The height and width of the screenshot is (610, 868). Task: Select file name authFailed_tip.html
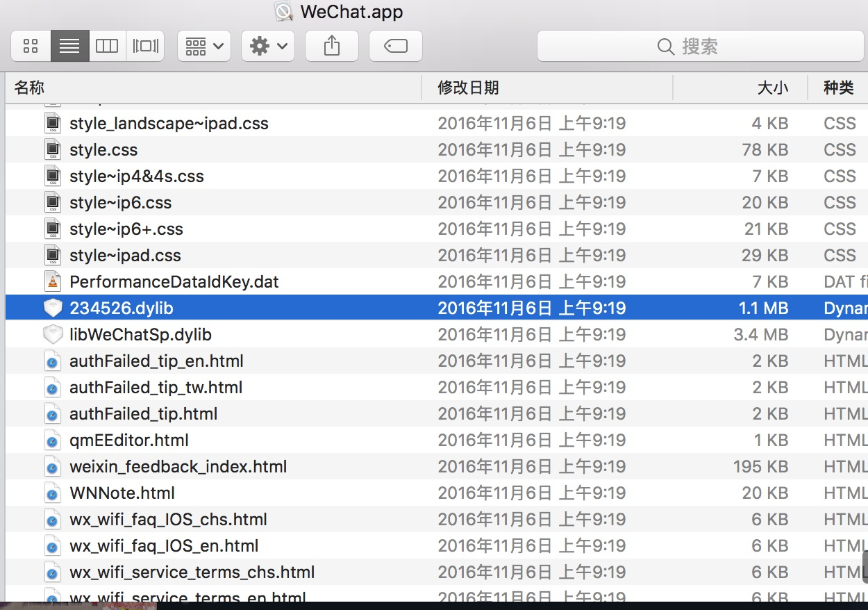[144, 414]
